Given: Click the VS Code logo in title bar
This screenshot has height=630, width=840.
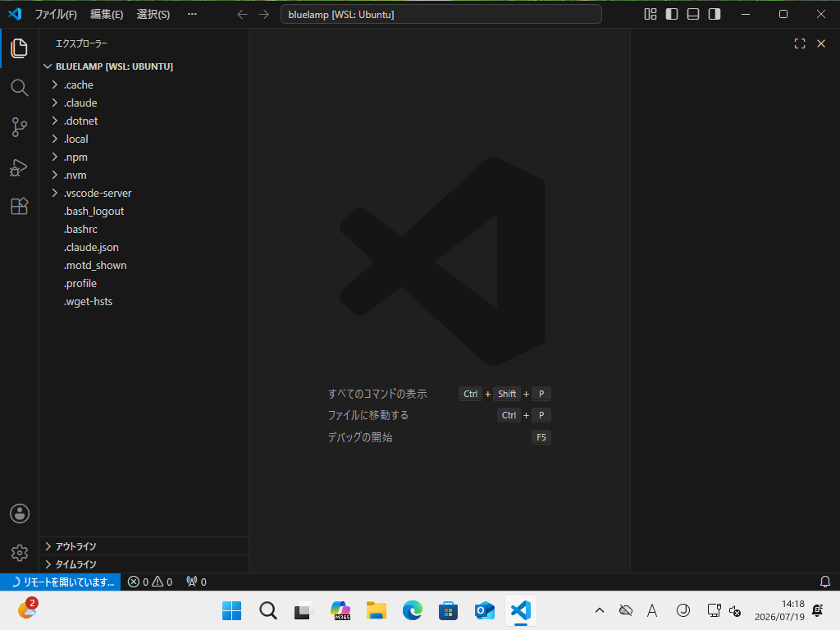Looking at the screenshot, I should tap(15, 14).
